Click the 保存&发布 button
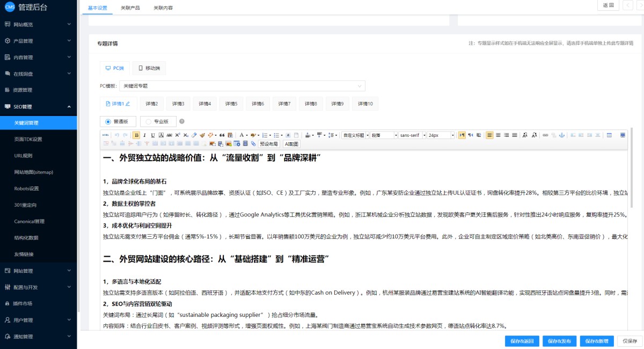644x349 pixels. tap(559, 341)
